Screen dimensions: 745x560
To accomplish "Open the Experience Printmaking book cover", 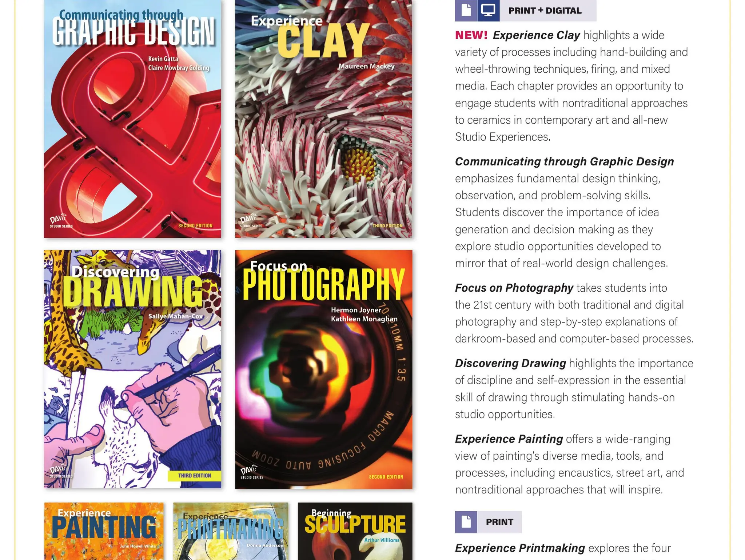I will (231, 531).
